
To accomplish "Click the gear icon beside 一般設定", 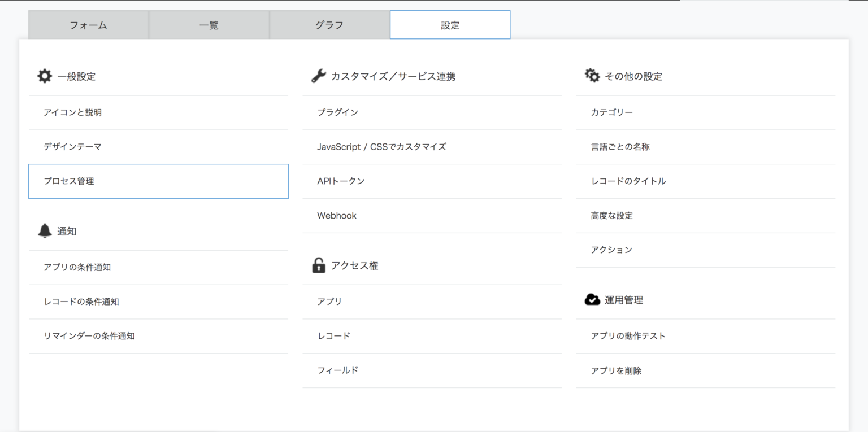I will click(x=45, y=76).
